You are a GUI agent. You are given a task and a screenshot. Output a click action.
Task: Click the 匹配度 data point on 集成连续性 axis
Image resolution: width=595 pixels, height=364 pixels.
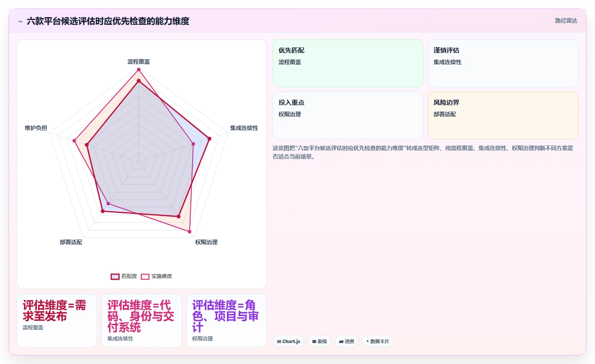pyautogui.click(x=209, y=139)
